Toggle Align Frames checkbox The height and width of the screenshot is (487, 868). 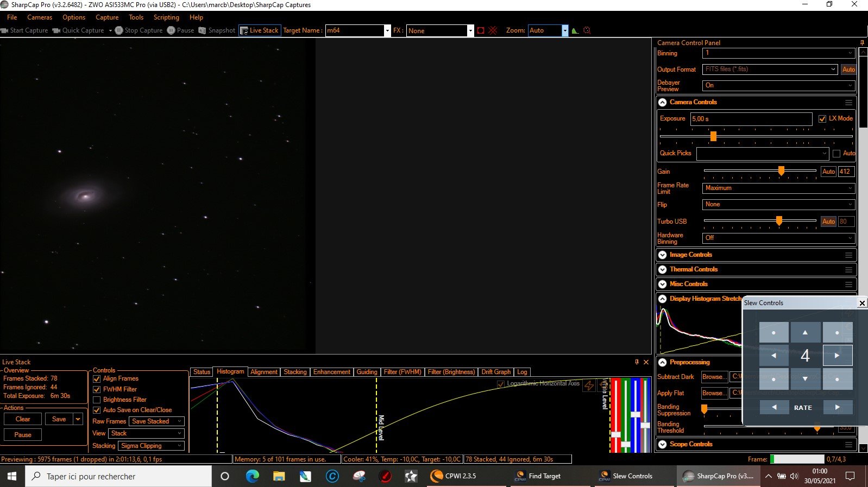click(x=97, y=379)
